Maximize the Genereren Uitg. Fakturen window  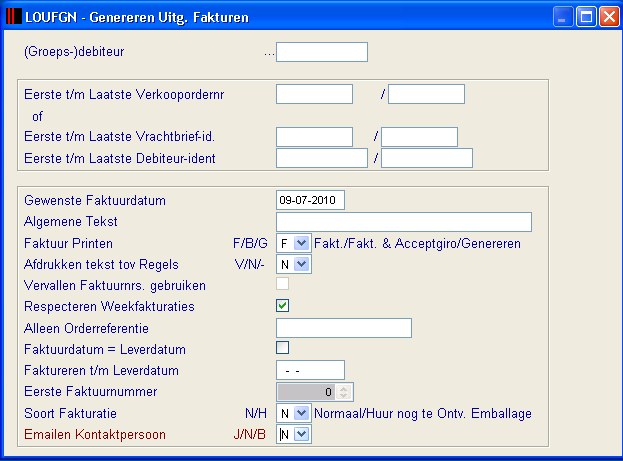[586, 17]
